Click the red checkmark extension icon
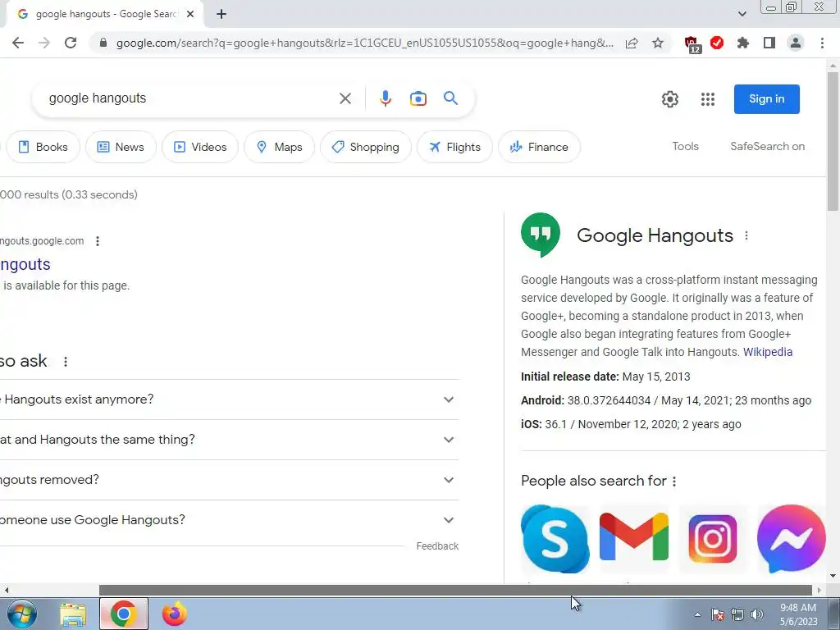The height and width of the screenshot is (630, 840). pyautogui.click(x=717, y=43)
